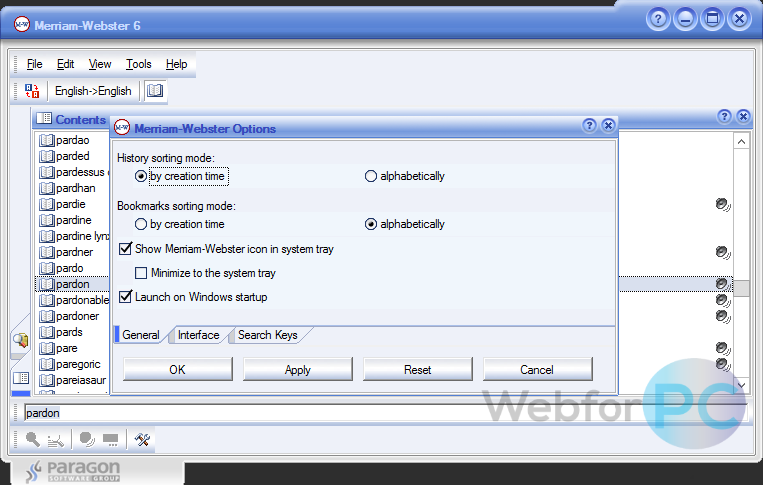Click the speaker icon just below pardon's row
The height and width of the screenshot is (485, 763).
tap(723, 301)
